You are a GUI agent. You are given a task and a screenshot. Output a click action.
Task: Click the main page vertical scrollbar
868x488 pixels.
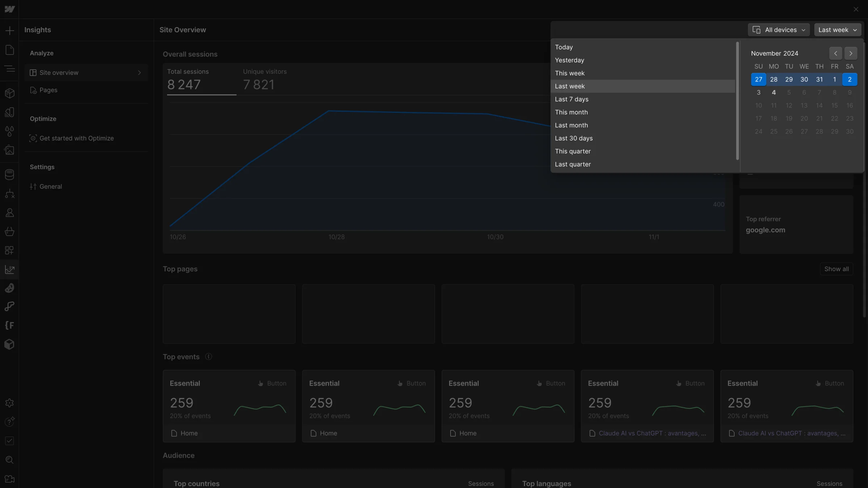864,181
